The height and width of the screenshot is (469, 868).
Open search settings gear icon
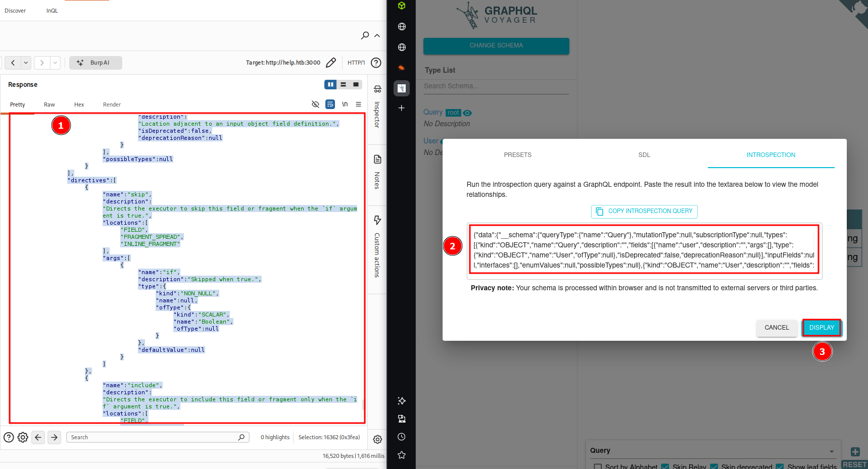23,437
